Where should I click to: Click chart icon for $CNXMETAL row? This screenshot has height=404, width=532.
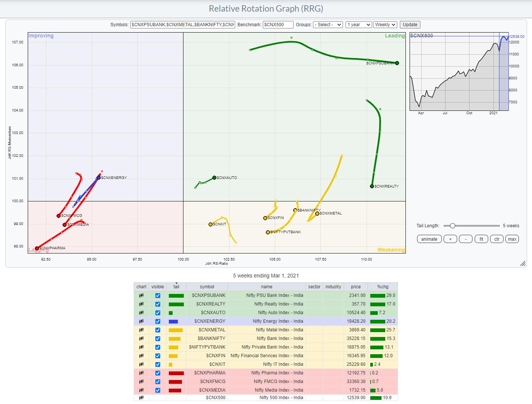tap(141, 330)
